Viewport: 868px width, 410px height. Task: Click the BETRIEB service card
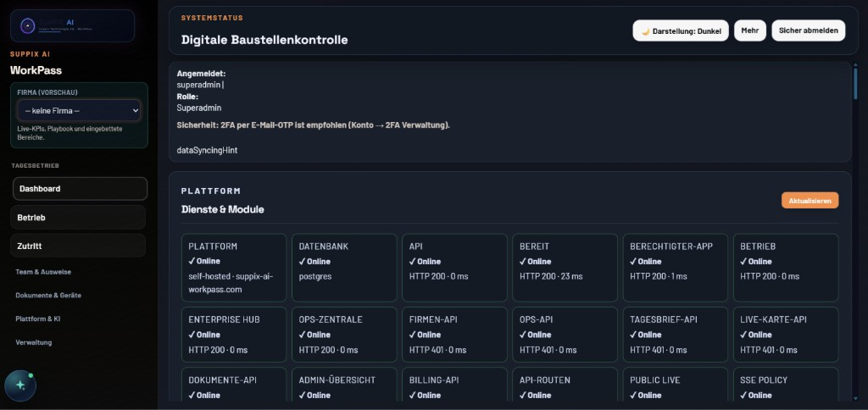point(786,268)
